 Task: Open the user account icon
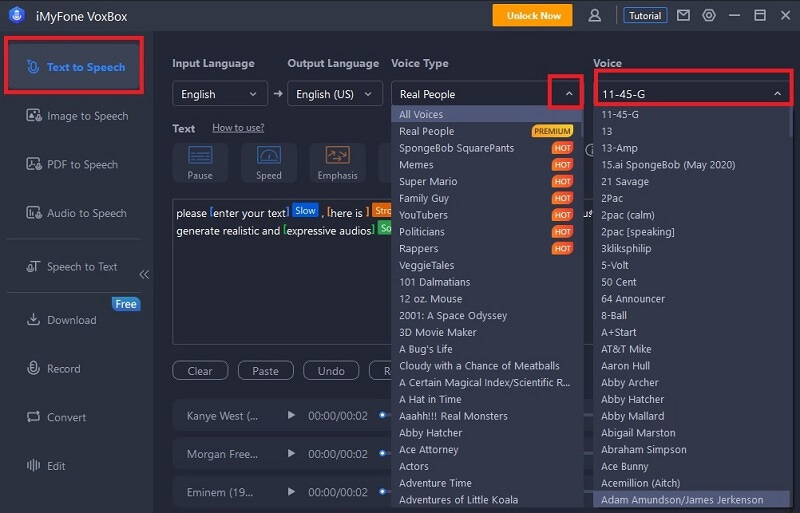(x=594, y=16)
